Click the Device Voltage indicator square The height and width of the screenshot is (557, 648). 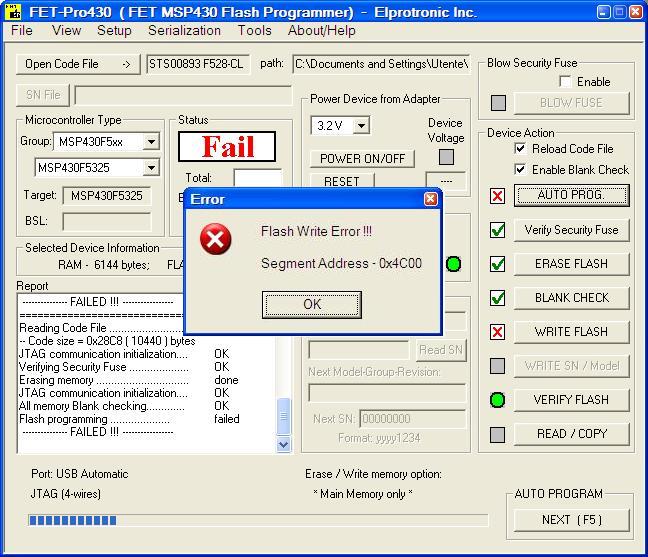[446, 157]
